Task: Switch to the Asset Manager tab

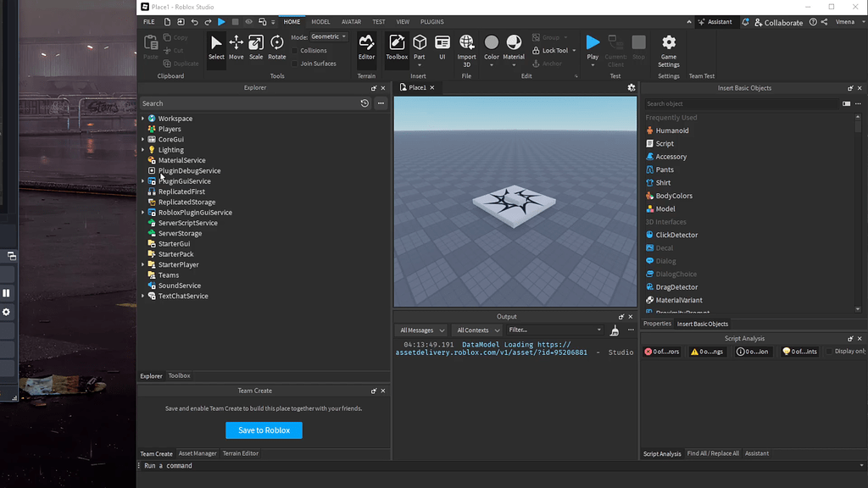Action: point(198,453)
